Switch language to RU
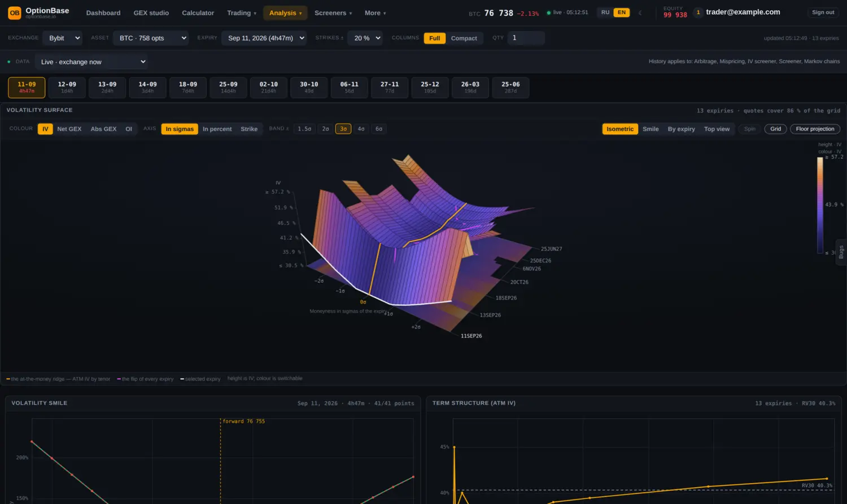Image resolution: width=847 pixels, height=504 pixels. 605,12
